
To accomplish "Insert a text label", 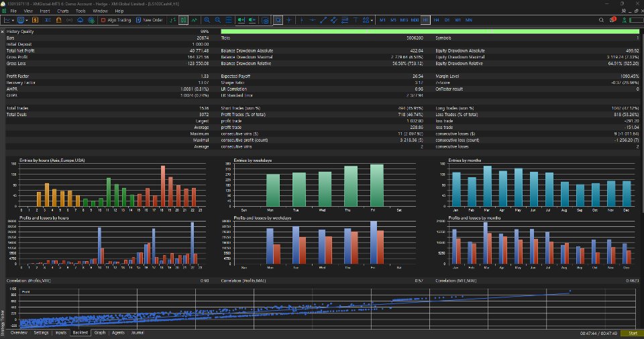I will 356,19.
